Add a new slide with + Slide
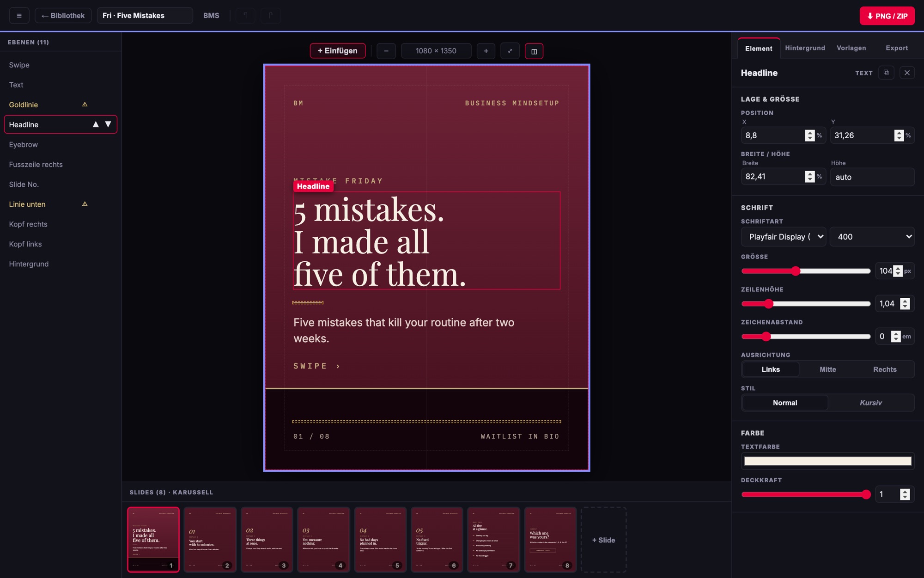Screen dimensions: 924x578 point(603,540)
